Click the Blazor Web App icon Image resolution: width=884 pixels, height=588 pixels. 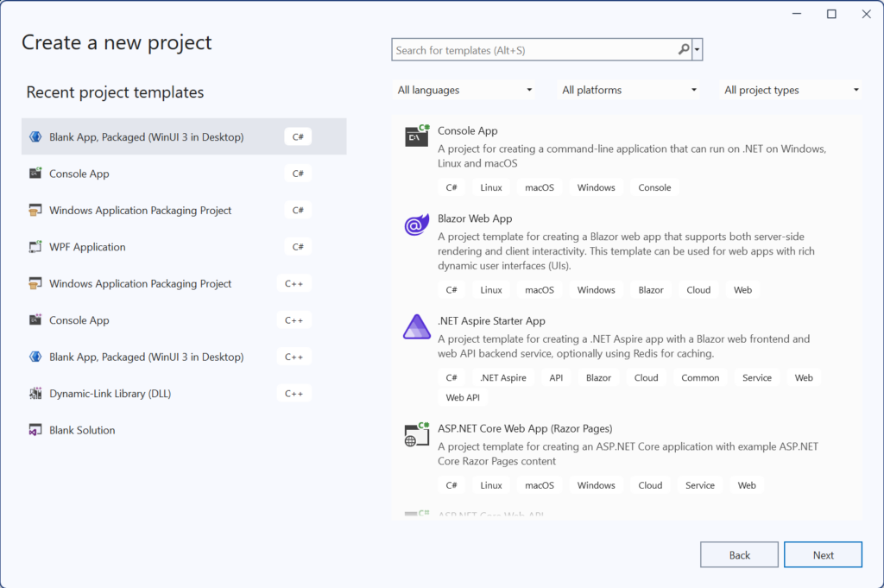417,225
